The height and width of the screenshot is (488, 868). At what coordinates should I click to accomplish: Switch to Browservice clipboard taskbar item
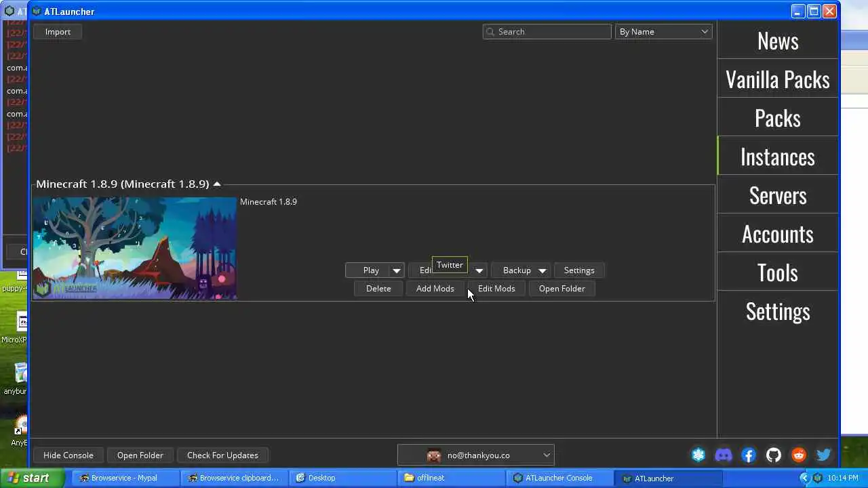234,478
